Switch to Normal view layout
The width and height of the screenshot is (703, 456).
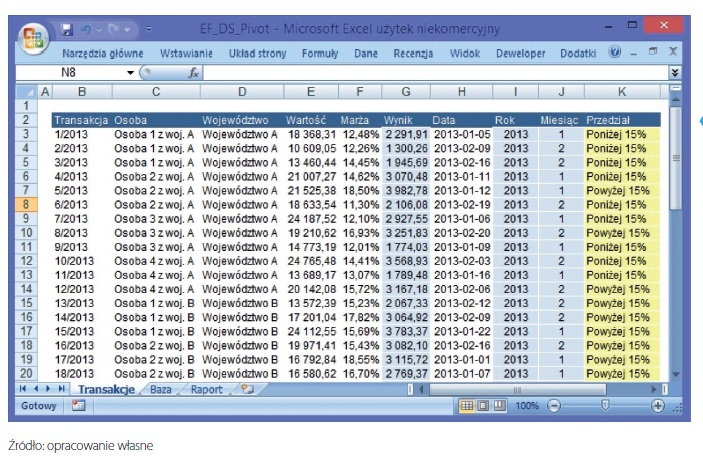pos(465,406)
